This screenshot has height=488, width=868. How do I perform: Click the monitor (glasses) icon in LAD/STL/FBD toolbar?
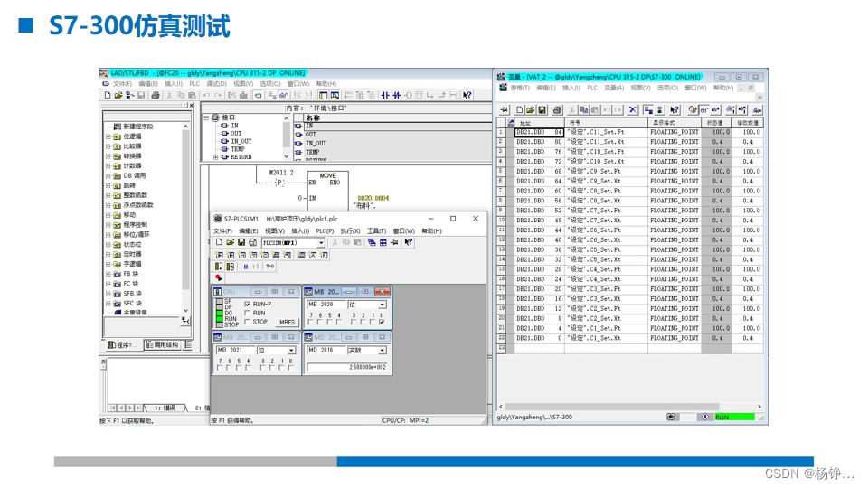[x=283, y=95]
